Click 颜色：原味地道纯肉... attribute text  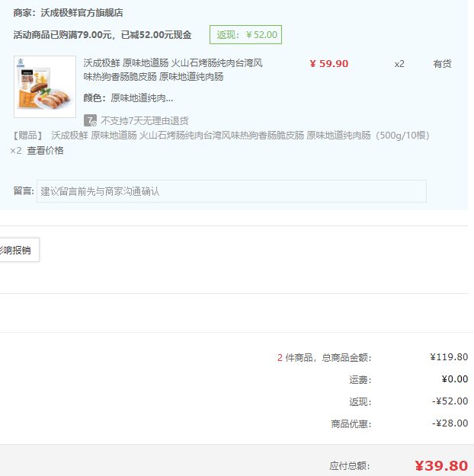(128, 98)
